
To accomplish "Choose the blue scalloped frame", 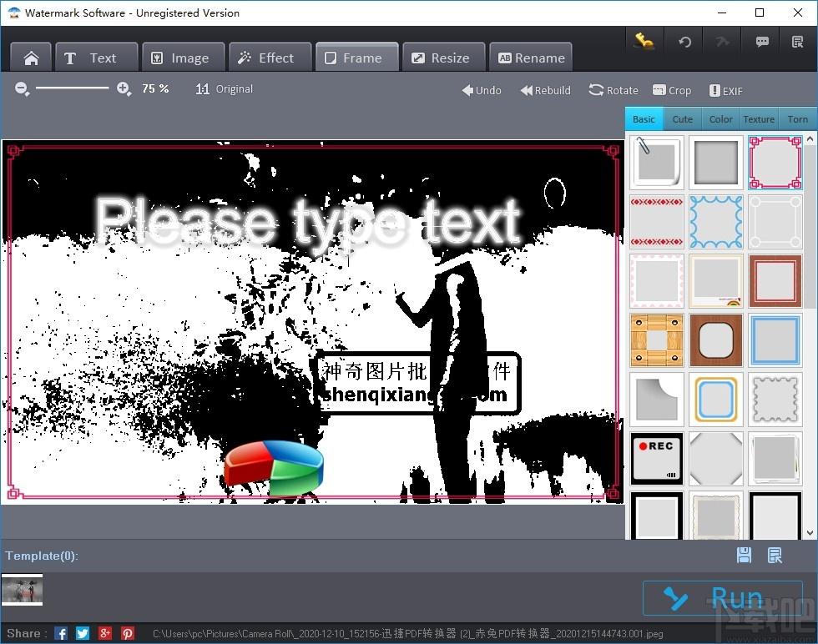I will click(716, 222).
